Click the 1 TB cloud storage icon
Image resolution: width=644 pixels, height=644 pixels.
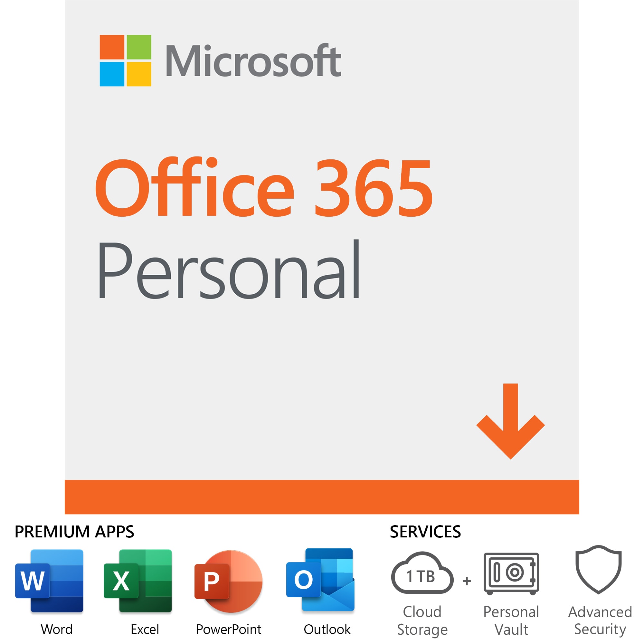tap(422, 573)
